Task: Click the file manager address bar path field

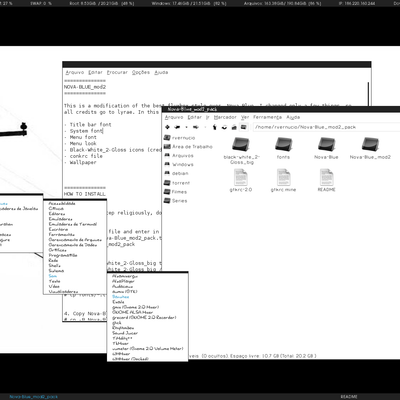Action: [x=326, y=127]
